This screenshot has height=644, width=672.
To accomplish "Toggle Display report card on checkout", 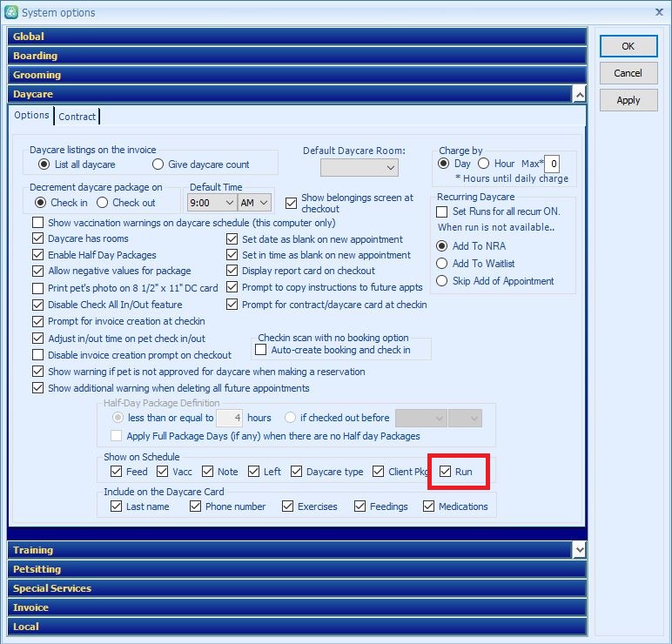I will 232,271.
